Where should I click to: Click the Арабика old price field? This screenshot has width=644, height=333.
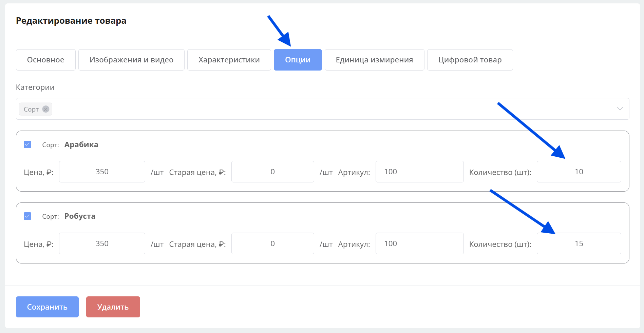pos(272,172)
